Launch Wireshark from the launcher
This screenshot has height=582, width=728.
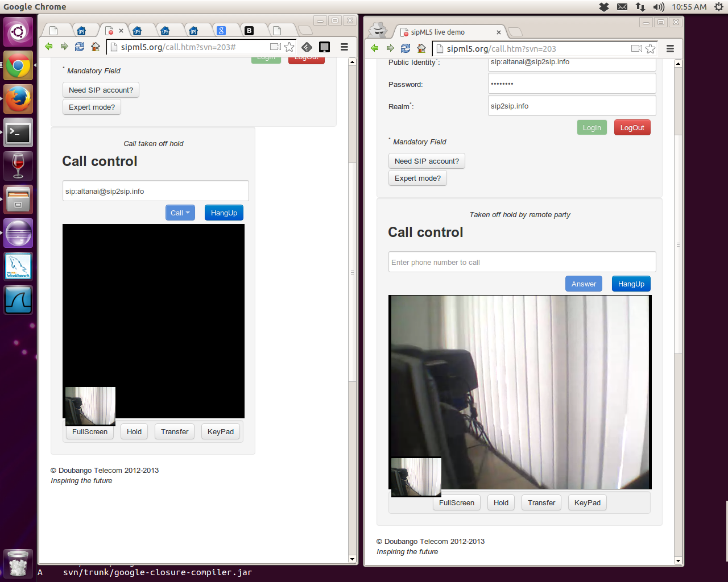point(18,300)
